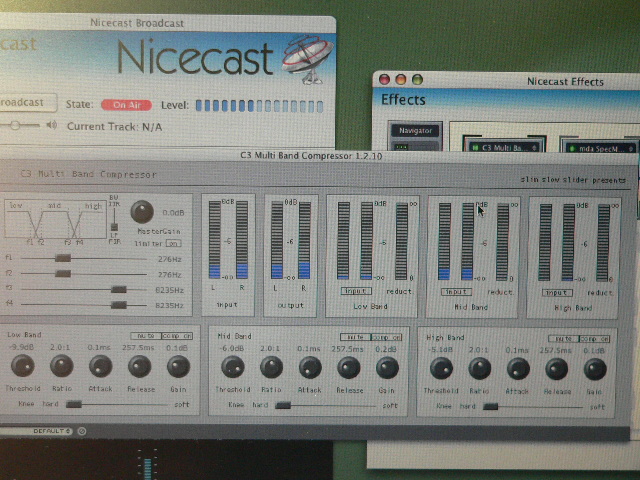This screenshot has height=480, width=640.
Task: Click the f2 frequency slider
Action: click(x=84, y=273)
